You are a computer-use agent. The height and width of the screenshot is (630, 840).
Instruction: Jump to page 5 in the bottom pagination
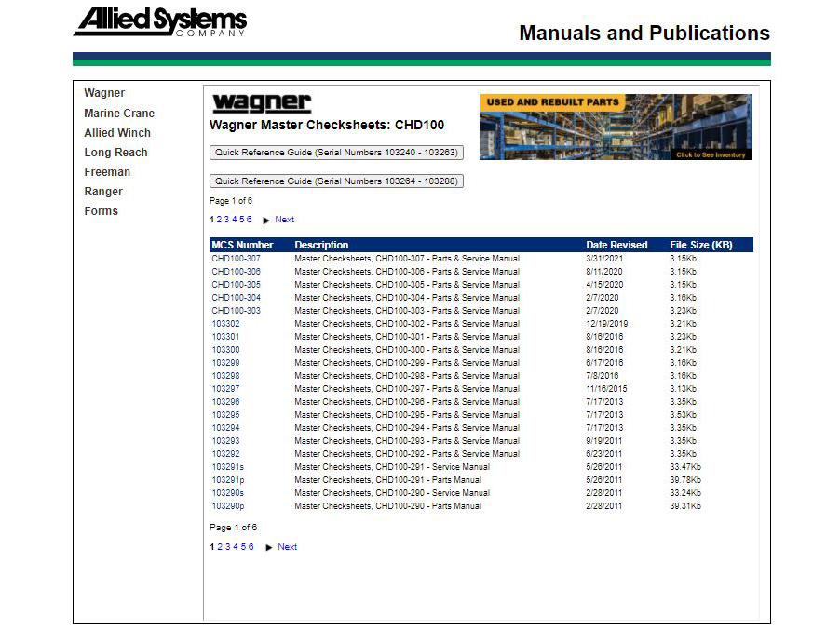pos(243,547)
